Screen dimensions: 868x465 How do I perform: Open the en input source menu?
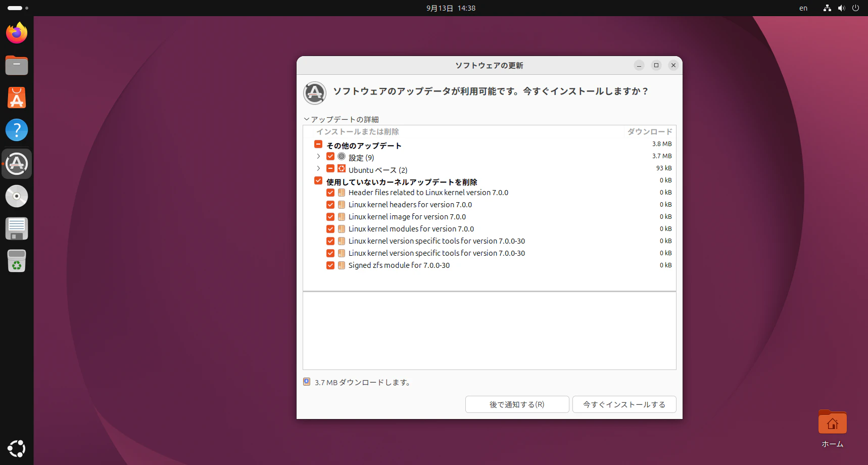[803, 8]
